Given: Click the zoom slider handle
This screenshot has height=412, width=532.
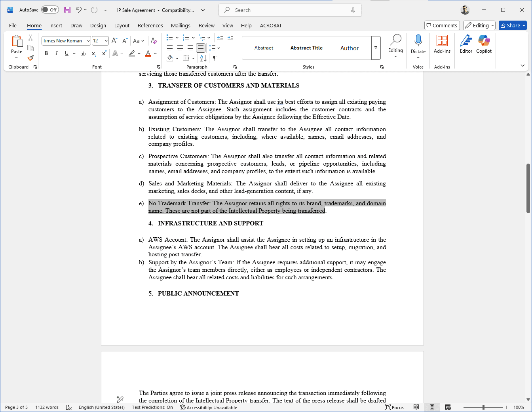Looking at the screenshot, I should (483, 407).
